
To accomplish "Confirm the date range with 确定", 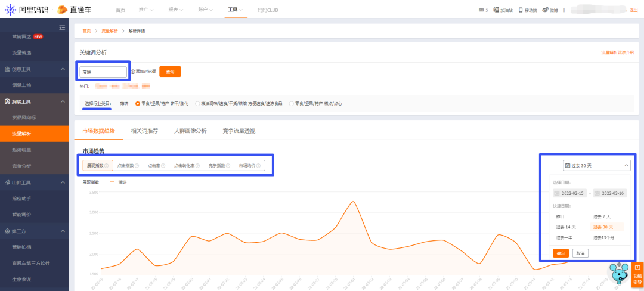I will pyautogui.click(x=561, y=253).
